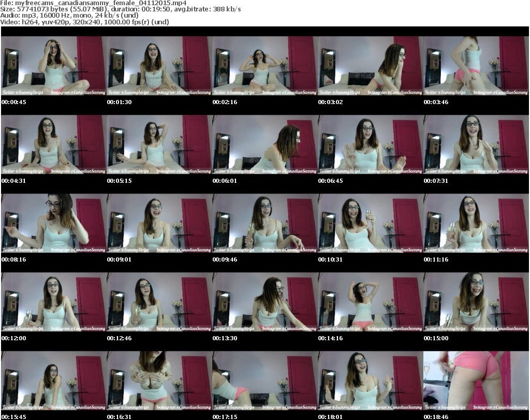This screenshot has height=420, width=530.
Task: Click the timestamp label 00:05:15
Action: tap(120, 181)
